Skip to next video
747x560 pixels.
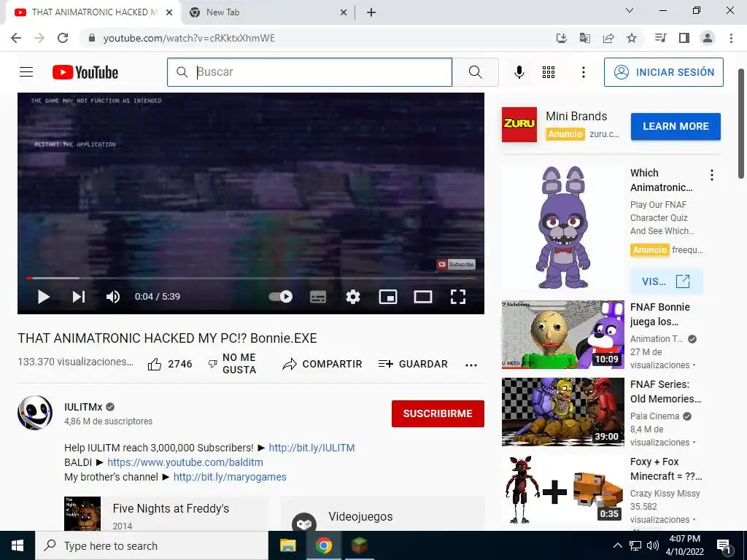(79, 297)
